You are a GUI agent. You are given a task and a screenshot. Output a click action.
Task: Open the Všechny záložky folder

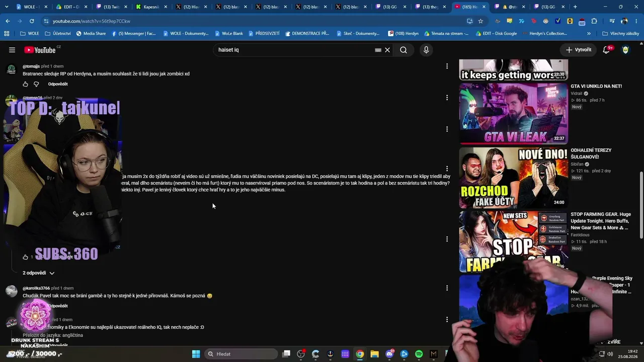coord(620,34)
